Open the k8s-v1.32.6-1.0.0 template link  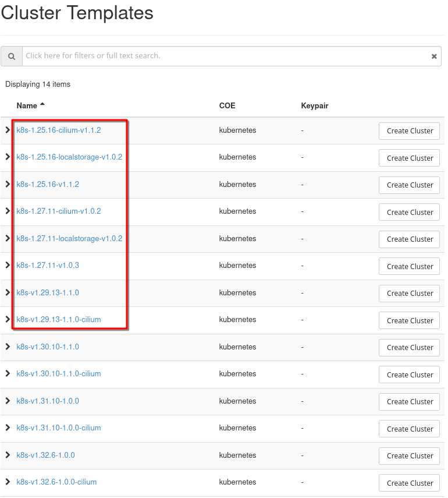coord(45,455)
